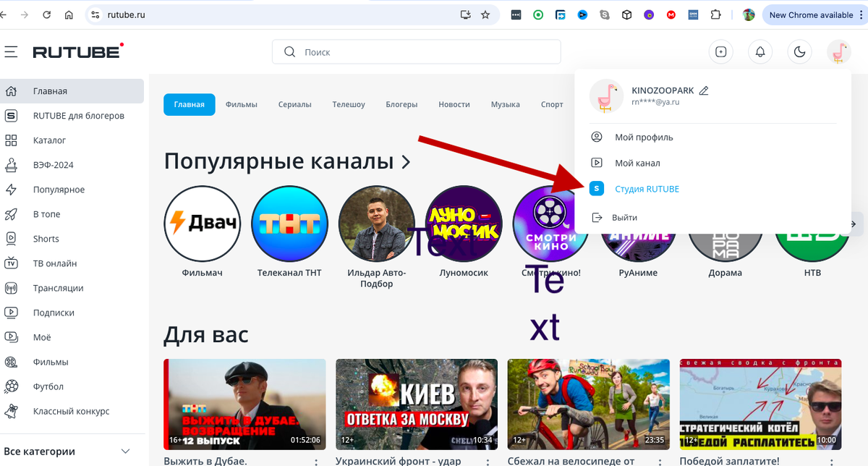Play Стратегический котёл video thumbnail
Viewport: 868px width, 466px height.
tap(761, 404)
